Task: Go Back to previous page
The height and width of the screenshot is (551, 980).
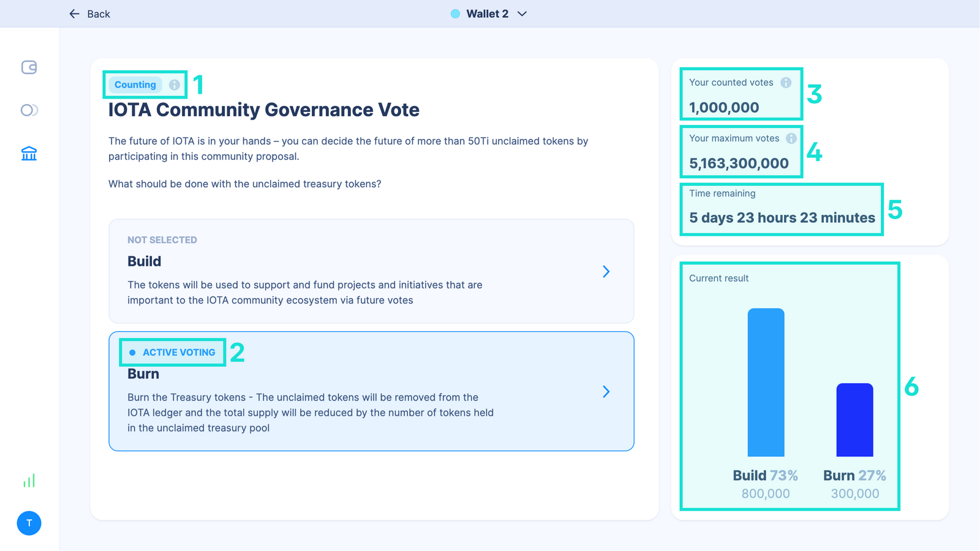Action: 99,14
